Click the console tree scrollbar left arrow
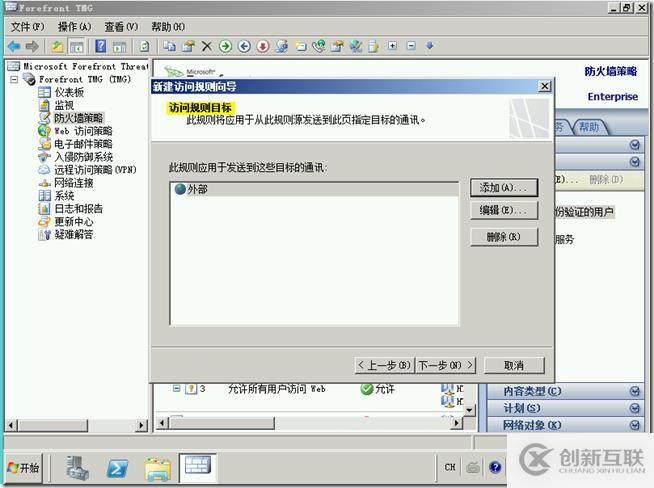The height and width of the screenshot is (488, 654). point(11,425)
